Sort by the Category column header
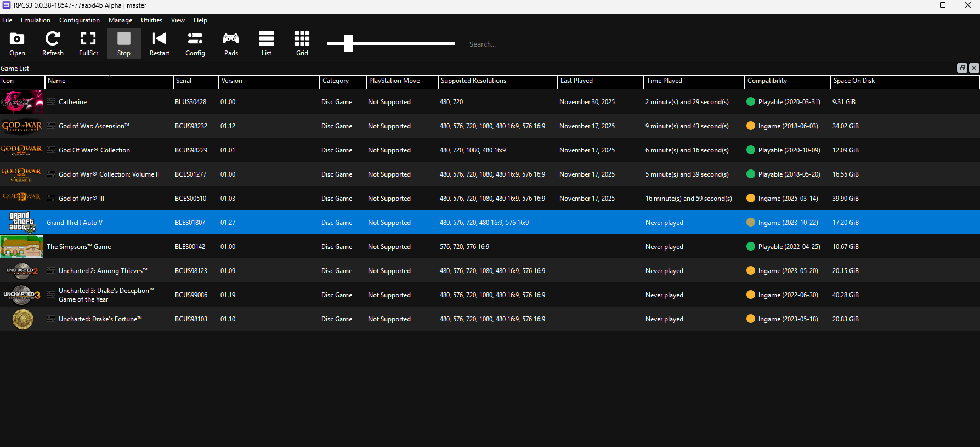 [x=343, y=81]
